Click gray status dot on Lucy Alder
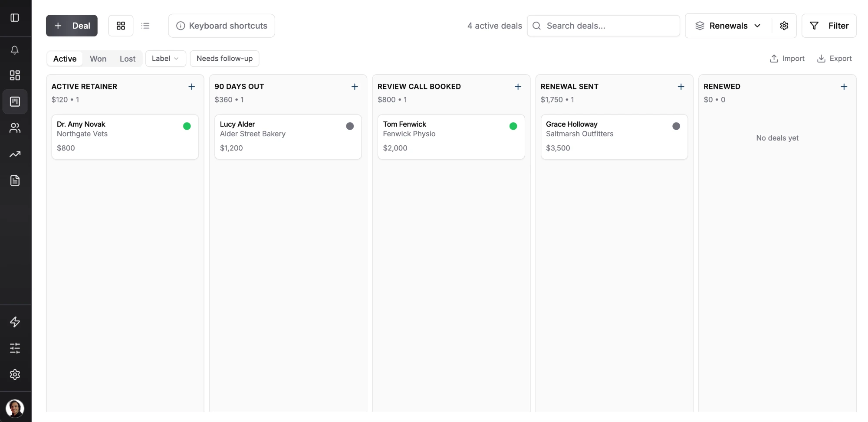 click(350, 126)
